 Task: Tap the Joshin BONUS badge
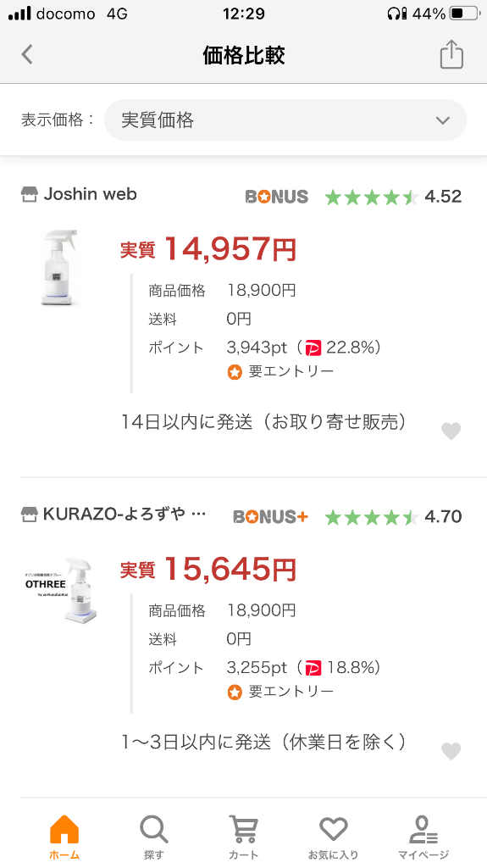tap(277, 197)
